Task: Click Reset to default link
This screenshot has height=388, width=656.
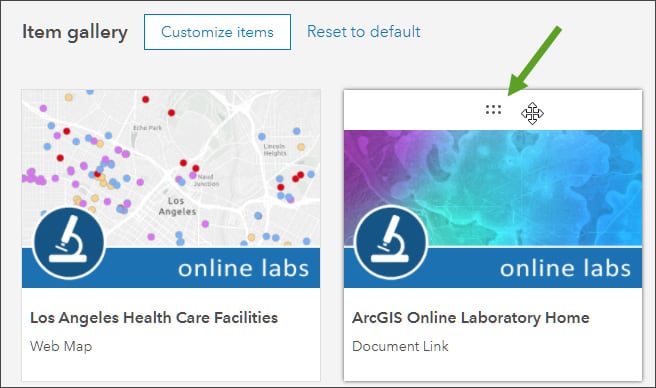Action: 364,31
